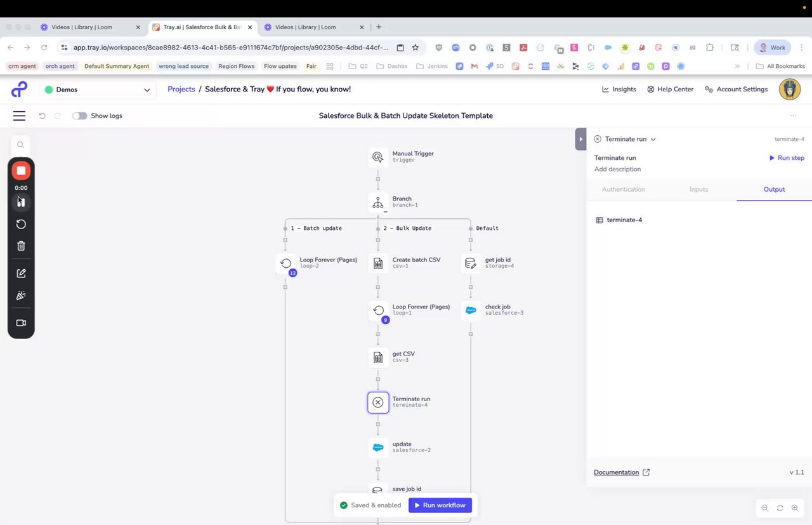
Task: Redo workflow change
Action: (x=57, y=116)
